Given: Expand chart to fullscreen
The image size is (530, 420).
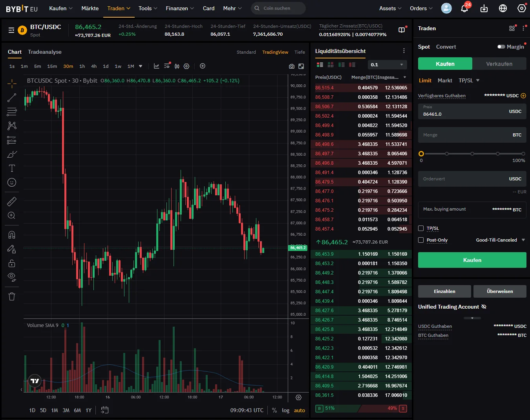Looking at the screenshot, I should pos(301,66).
